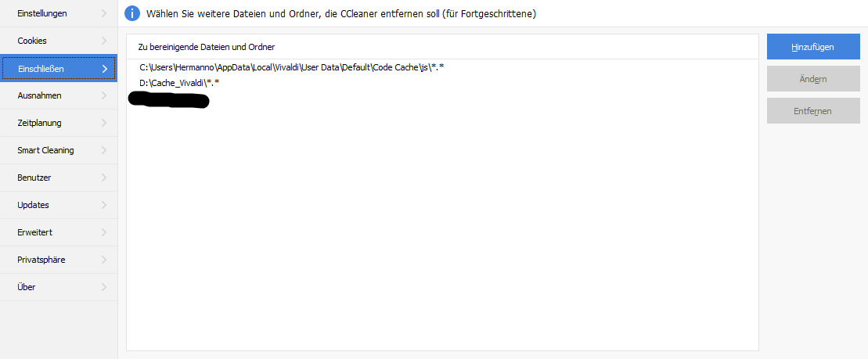The image size is (868, 359).
Task: Go to the Updates section
Action: 59,205
